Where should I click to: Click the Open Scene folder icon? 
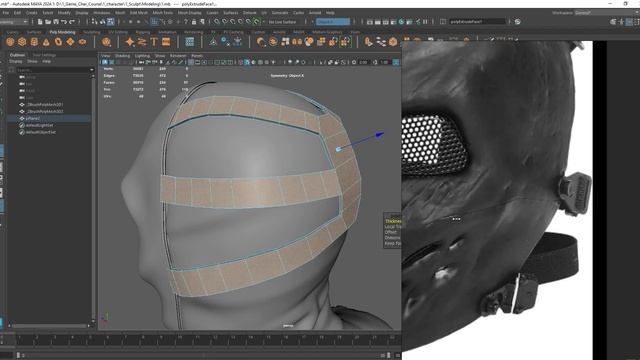click(48, 22)
